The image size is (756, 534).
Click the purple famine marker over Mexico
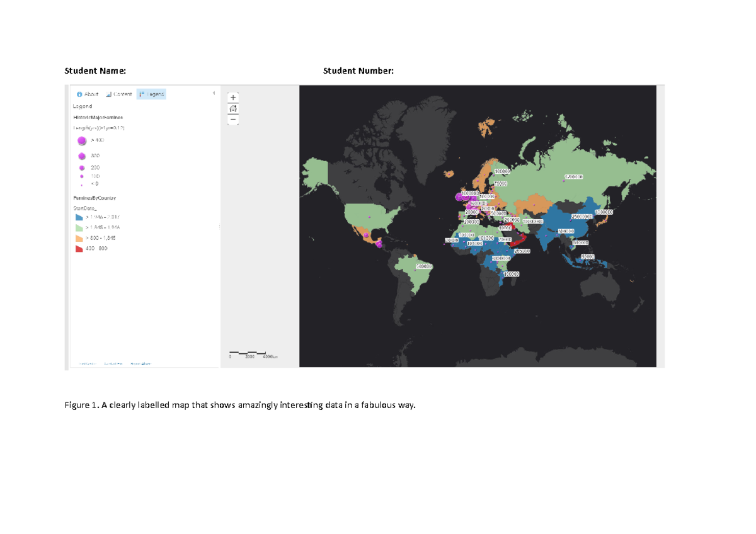point(379,245)
